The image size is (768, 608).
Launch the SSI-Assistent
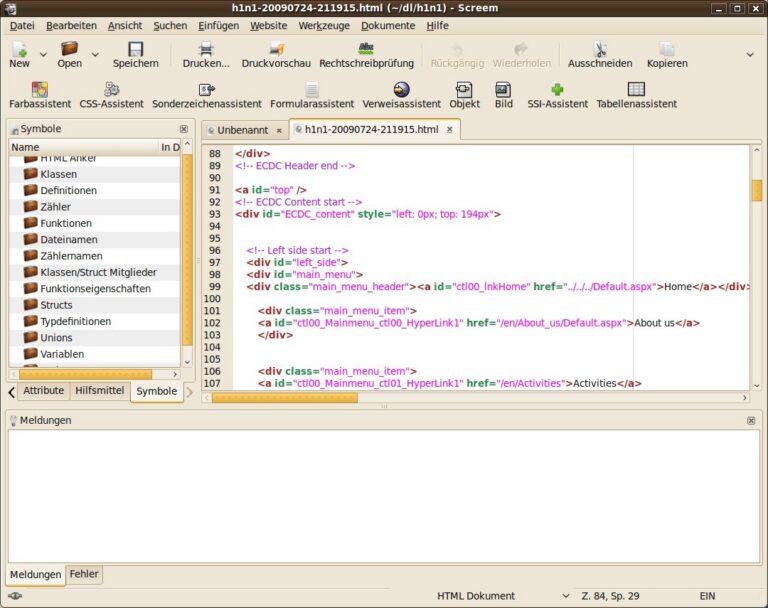tap(557, 96)
